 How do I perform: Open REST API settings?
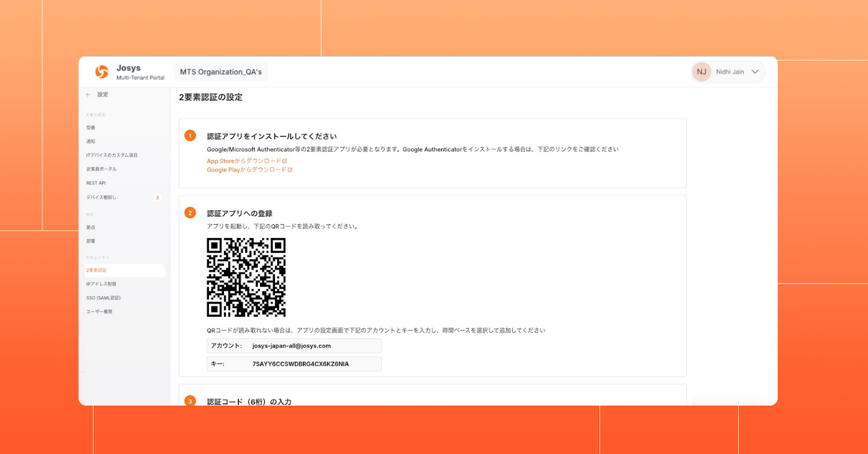(96, 183)
